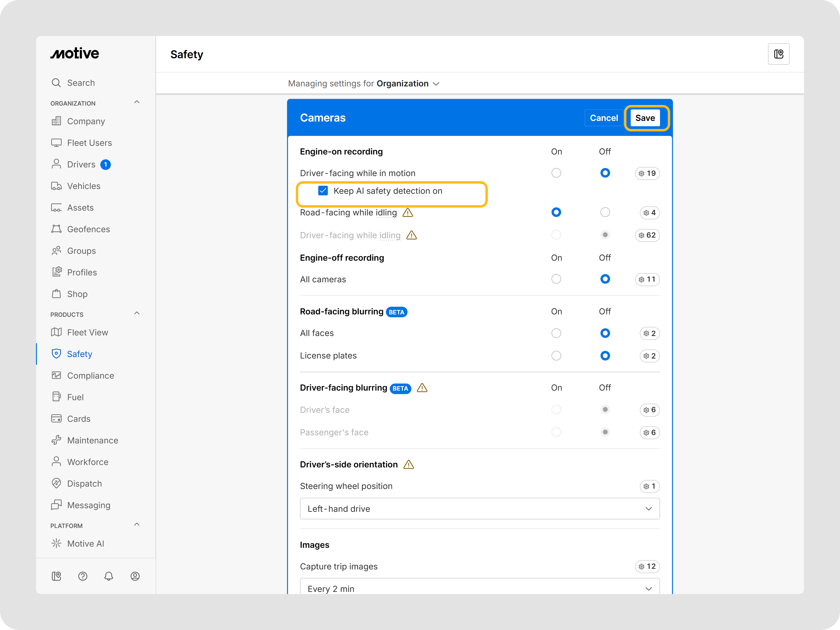This screenshot has width=840, height=630.
Task: Open Geofences in sidebar
Action: tap(80, 229)
